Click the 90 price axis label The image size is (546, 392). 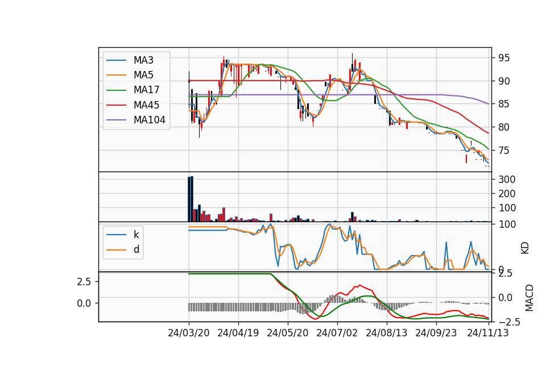(x=504, y=81)
